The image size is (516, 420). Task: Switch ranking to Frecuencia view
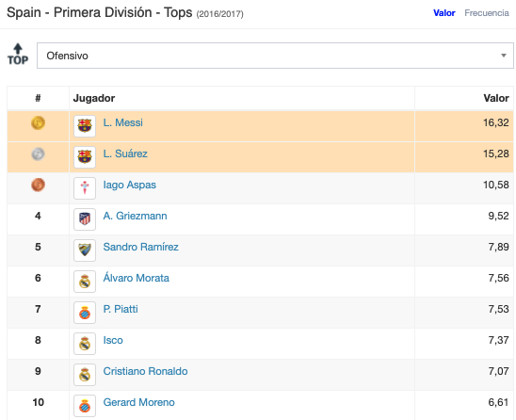[487, 13]
